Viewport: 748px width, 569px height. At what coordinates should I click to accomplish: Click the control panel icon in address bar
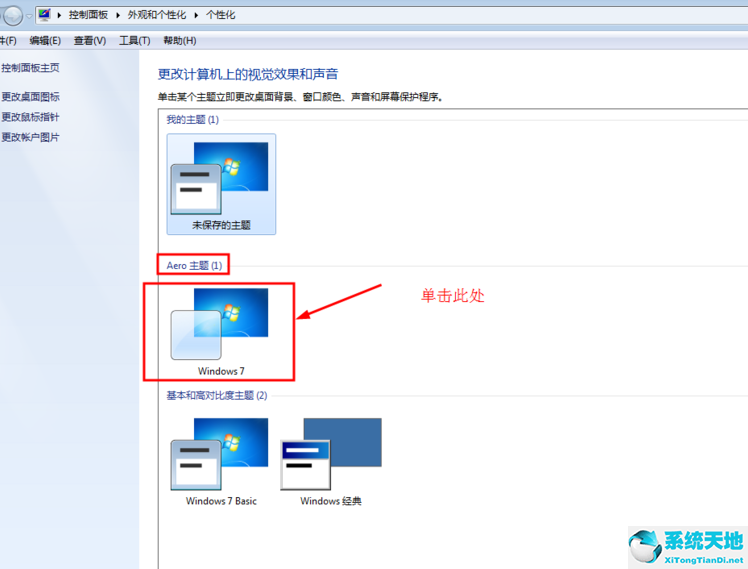coord(44,15)
